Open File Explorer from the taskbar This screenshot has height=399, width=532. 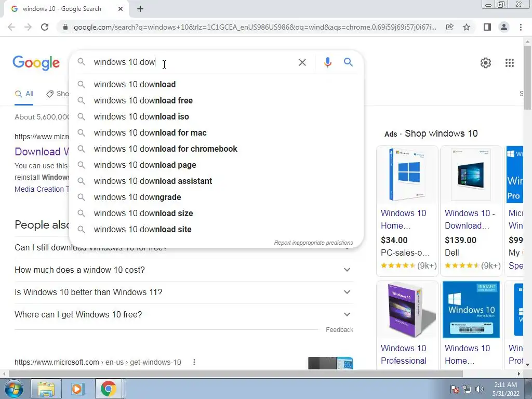(x=46, y=389)
